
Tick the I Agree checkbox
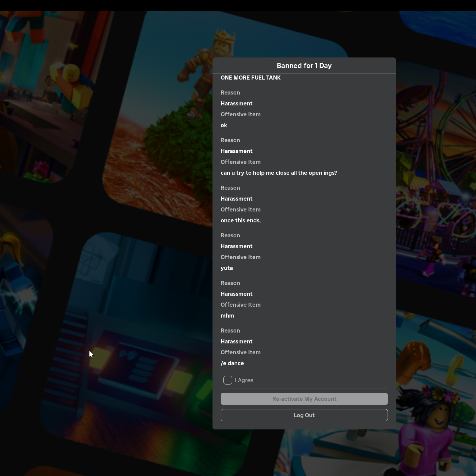pyautogui.click(x=228, y=380)
